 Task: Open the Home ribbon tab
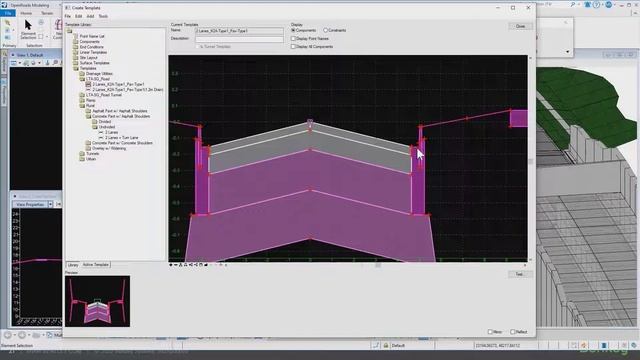26,13
